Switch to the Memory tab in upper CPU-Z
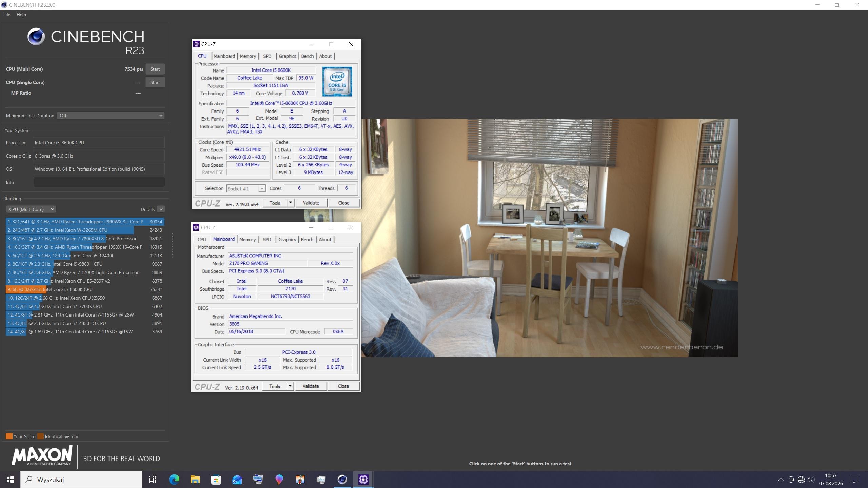The image size is (868, 488). [248, 56]
